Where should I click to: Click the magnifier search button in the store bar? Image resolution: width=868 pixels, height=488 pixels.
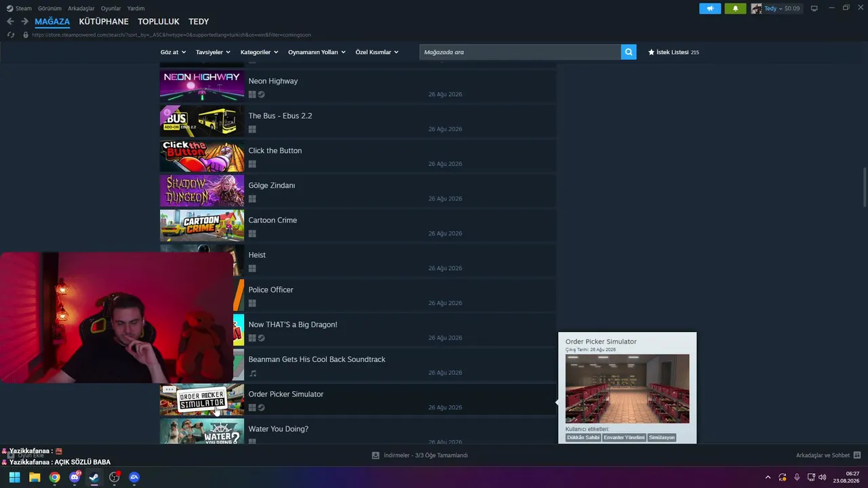coord(629,52)
